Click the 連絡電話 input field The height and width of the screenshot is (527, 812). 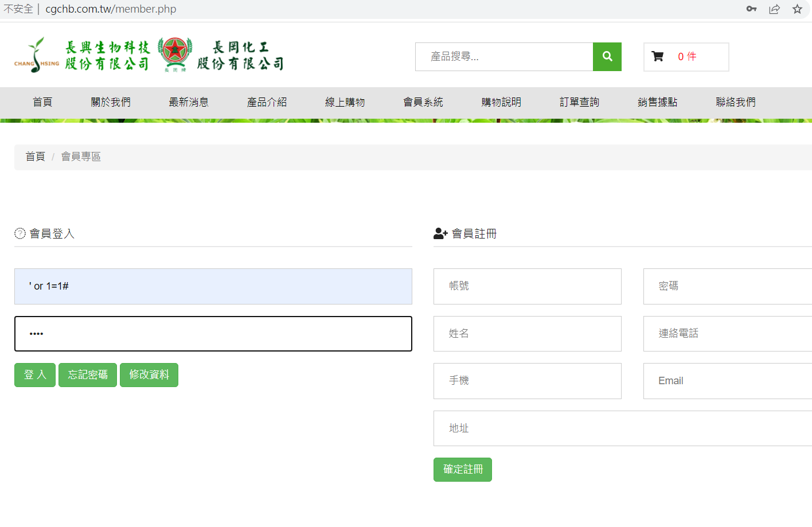click(728, 334)
